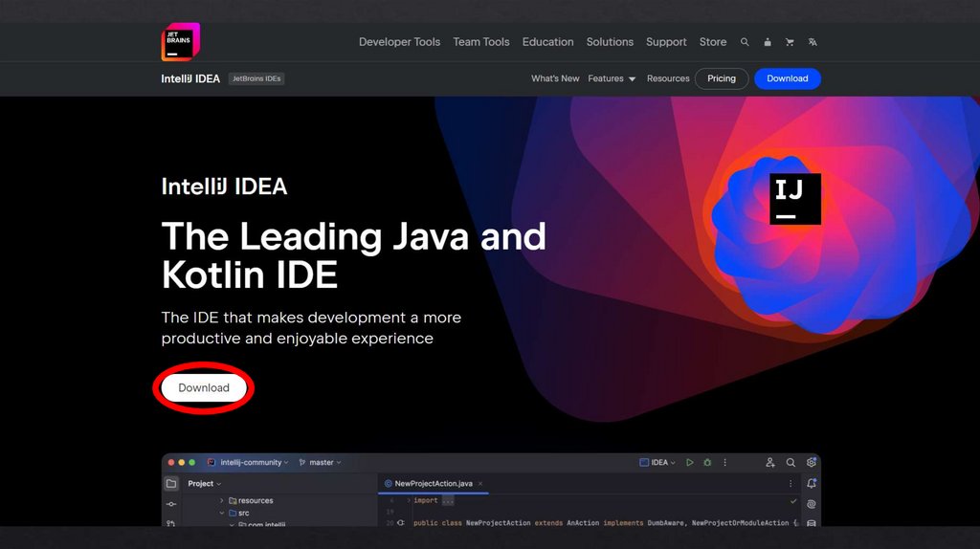Click the green macOS window dot in preview
This screenshot has height=549, width=980.
[191, 462]
